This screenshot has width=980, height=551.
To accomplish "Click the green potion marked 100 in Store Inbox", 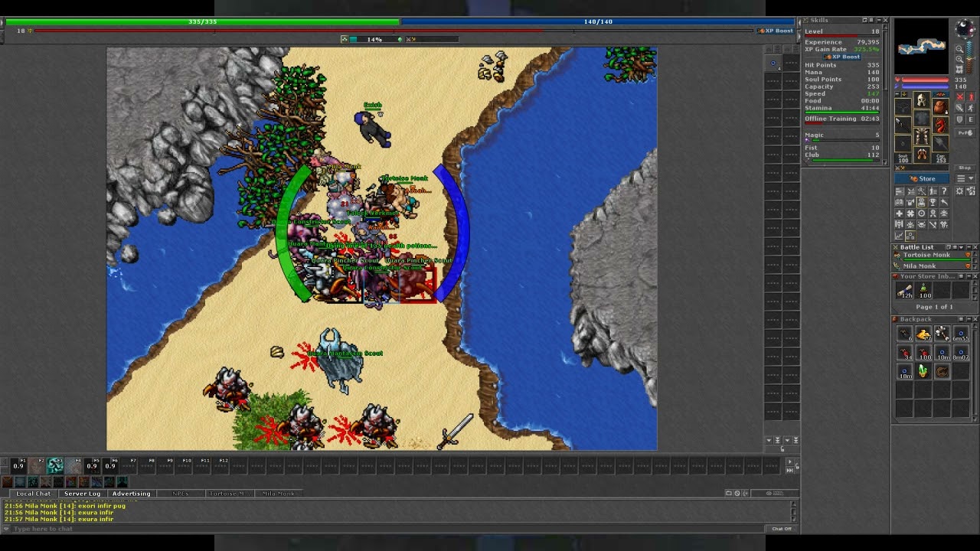I will (923, 291).
